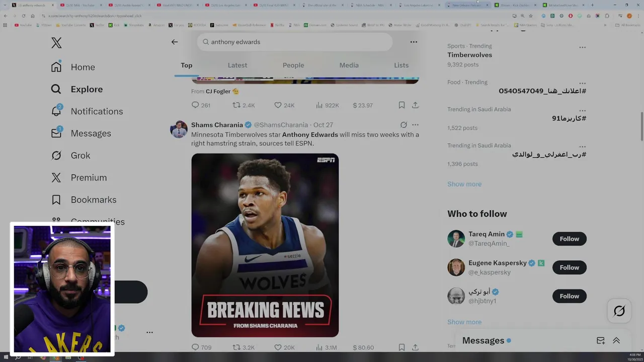Open the Tareq Amin profile avatar
This screenshot has height=362, width=644.
point(456,239)
